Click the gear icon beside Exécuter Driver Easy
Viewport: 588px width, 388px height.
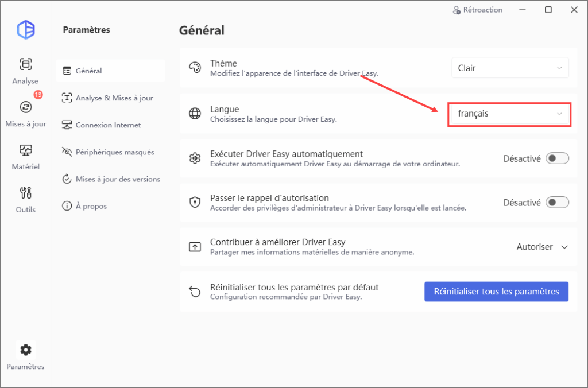[x=195, y=158]
